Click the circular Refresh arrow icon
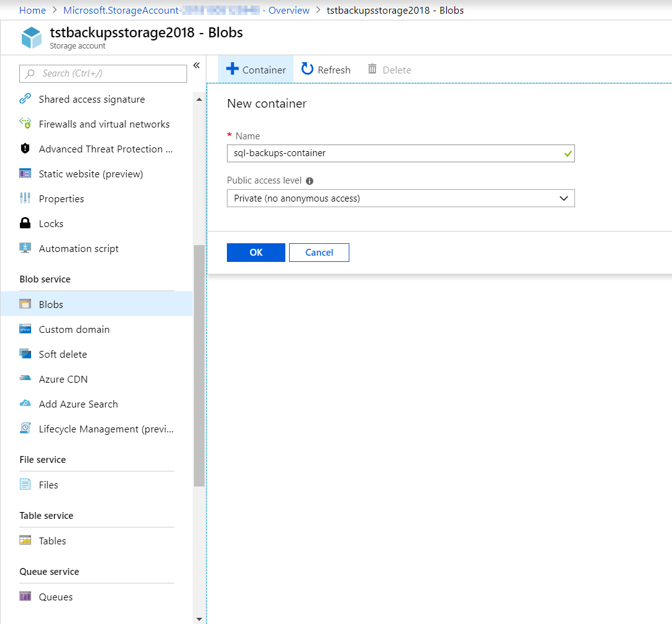This screenshot has height=624, width=672. click(x=307, y=68)
